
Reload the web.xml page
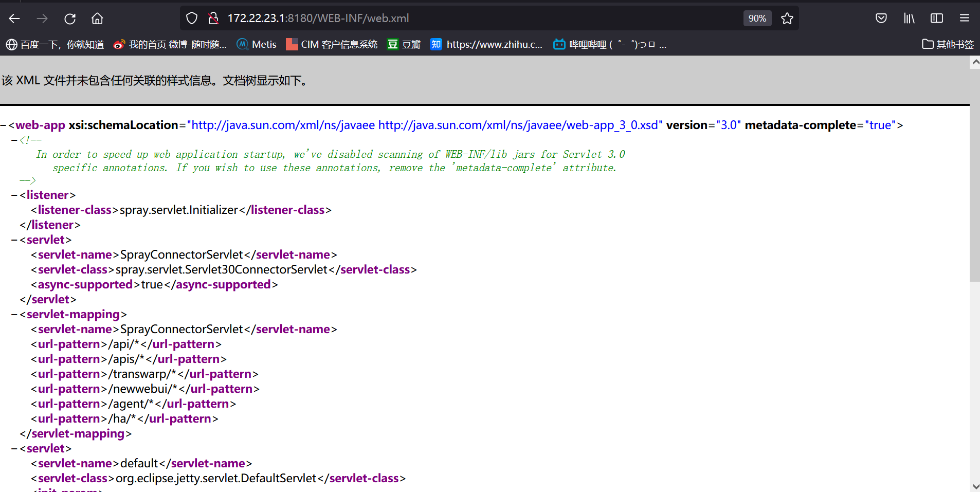tap(69, 17)
